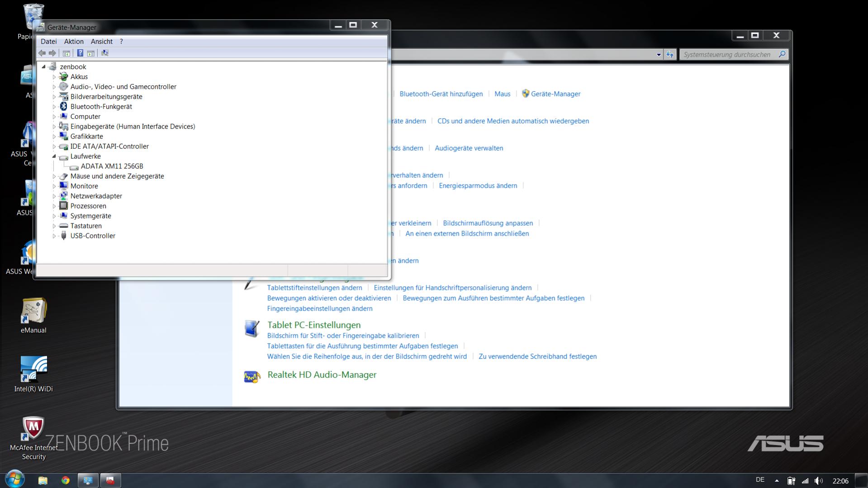Viewport: 868px width, 488px height.
Task: Expand the Systemgeräte category
Action: [54, 216]
